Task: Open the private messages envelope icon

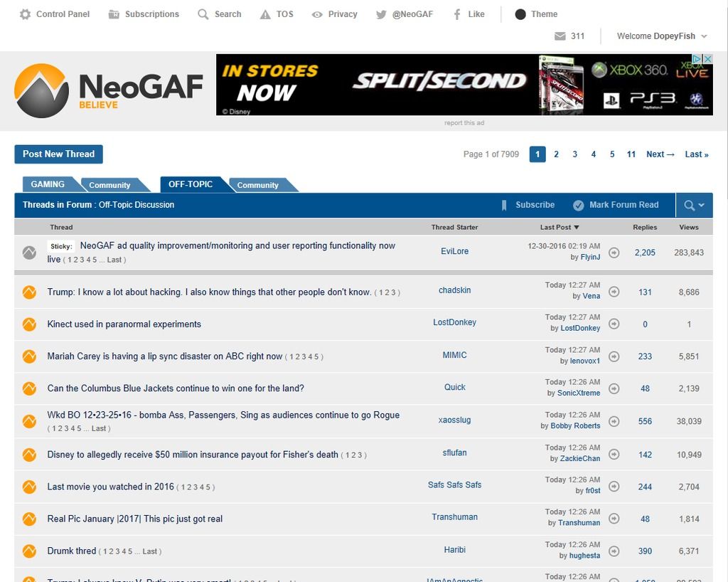Action: click(x=560, y=36)
